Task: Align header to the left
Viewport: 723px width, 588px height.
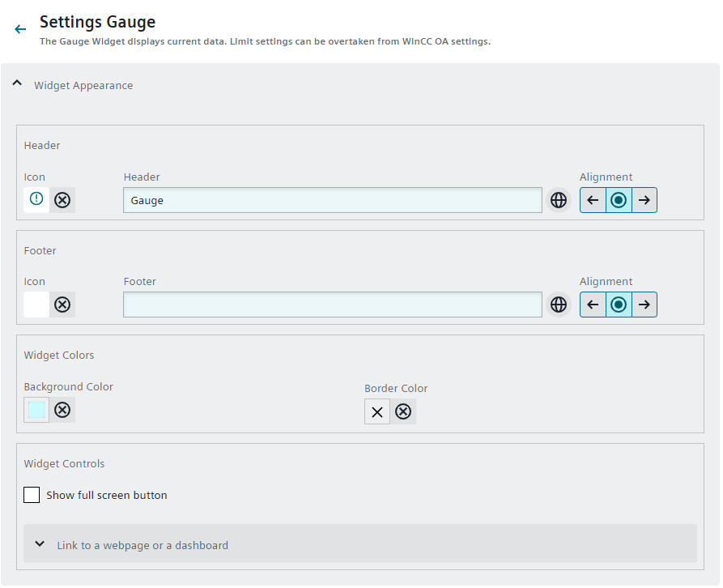Action: [593, 200]
